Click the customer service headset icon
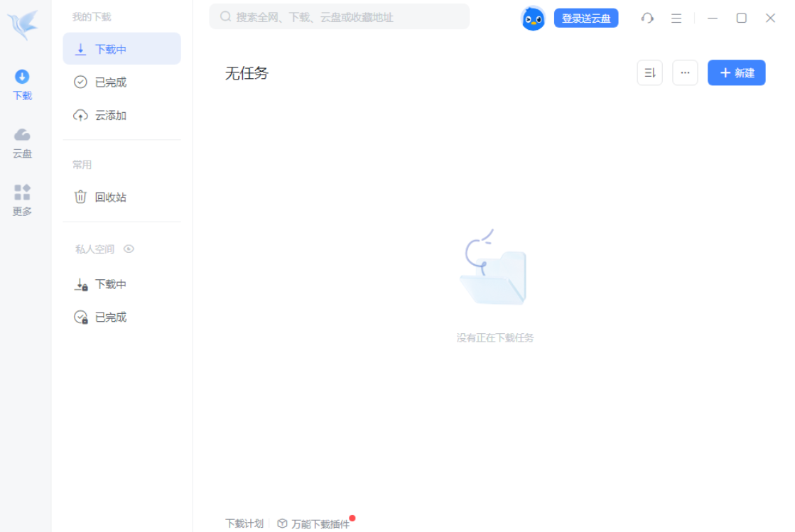The height and width of the screenshot is (532, 795). click(647, 18)
